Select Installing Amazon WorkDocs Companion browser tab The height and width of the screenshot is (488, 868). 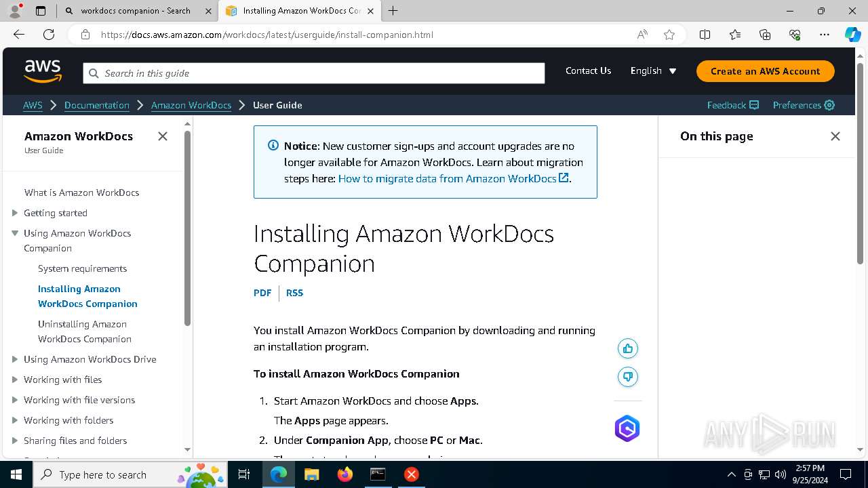click(301, 11)
